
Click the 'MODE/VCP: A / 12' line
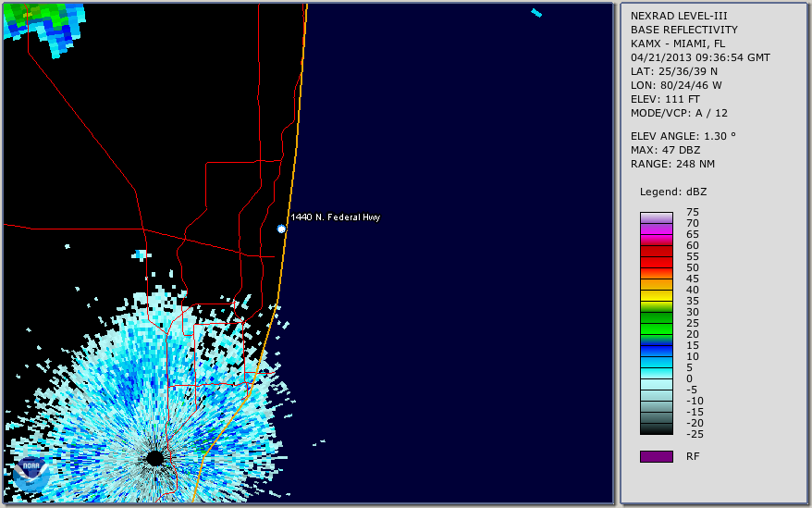(679, 113)
